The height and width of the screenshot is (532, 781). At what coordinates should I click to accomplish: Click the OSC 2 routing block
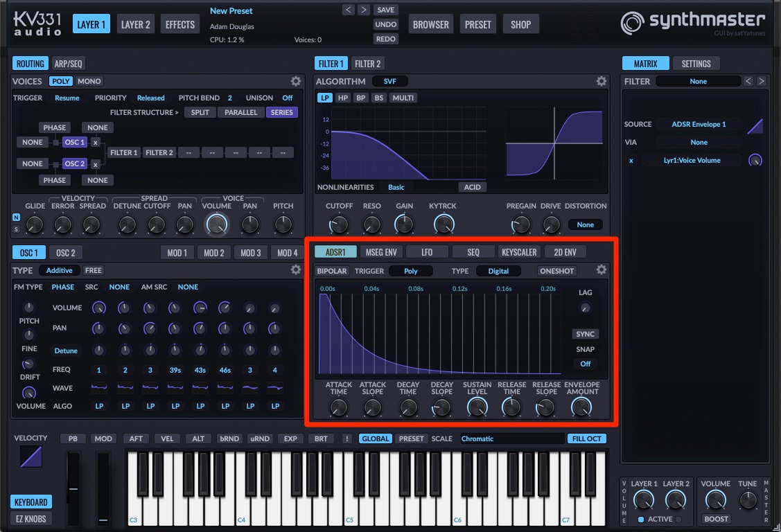point(75,163)
